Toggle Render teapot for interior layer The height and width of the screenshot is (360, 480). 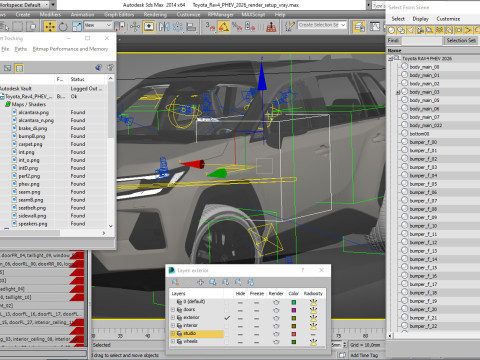(x=276, y=326)
